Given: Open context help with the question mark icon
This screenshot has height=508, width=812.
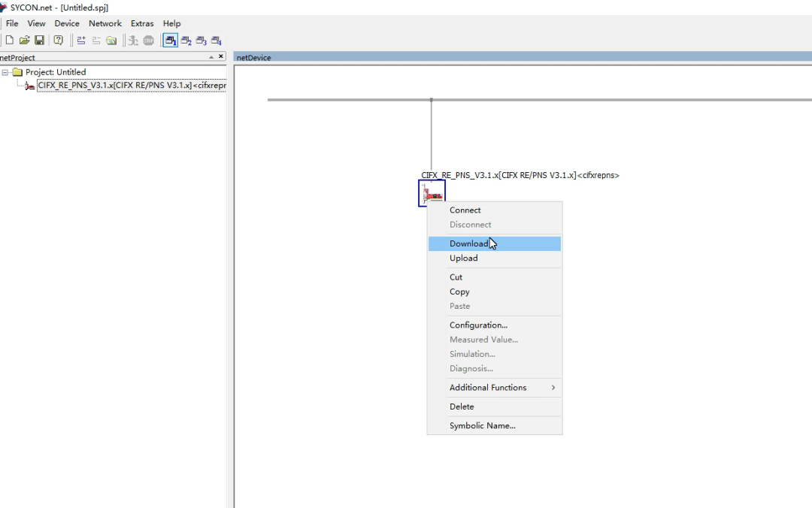Looking at the screenshot, I should [58, 40].
